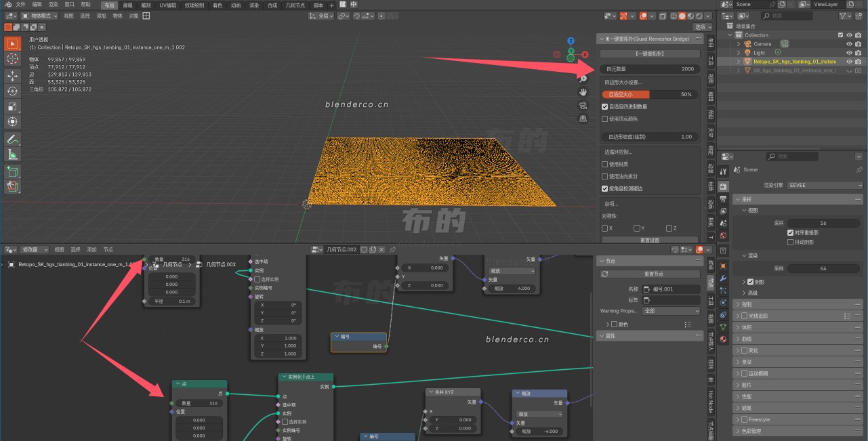Select the Rotate tool in viewport toolbar

pos(13,91)
